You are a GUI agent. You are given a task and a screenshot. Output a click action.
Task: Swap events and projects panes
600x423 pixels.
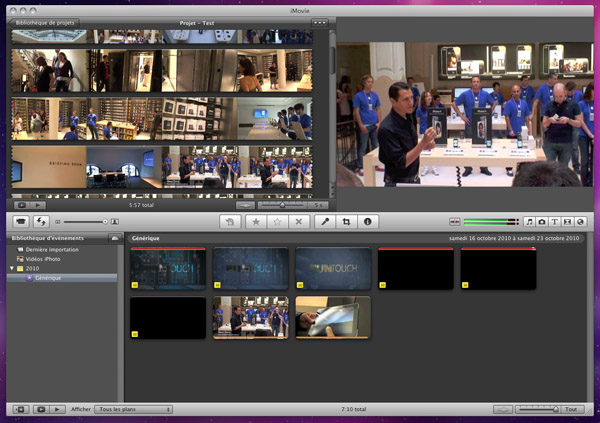41,222
